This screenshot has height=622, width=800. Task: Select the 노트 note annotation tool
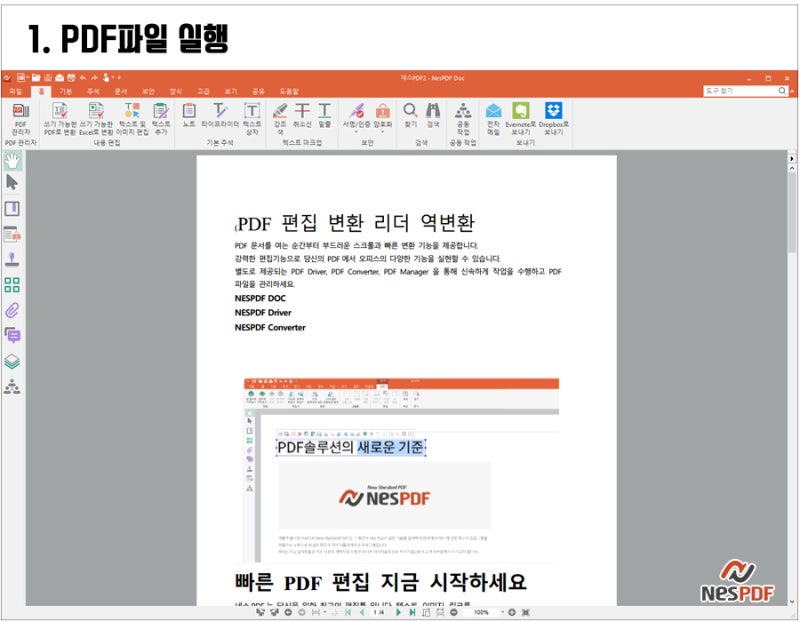[x=189, y=115]
